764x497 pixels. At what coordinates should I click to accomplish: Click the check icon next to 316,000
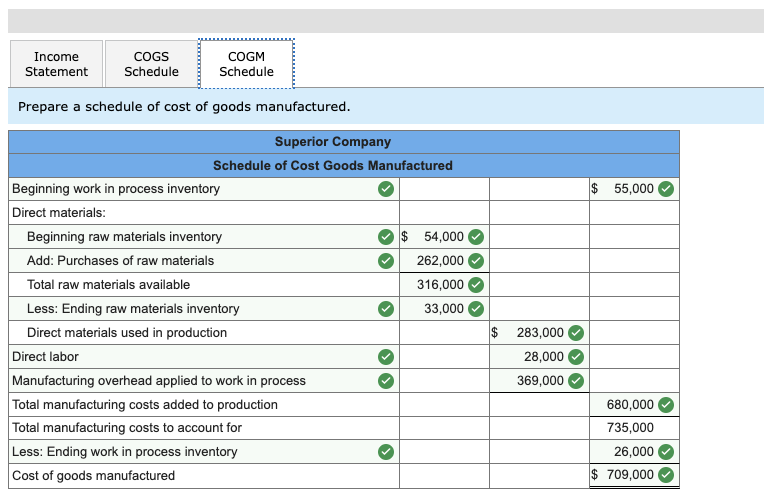(x=476, y=285)
